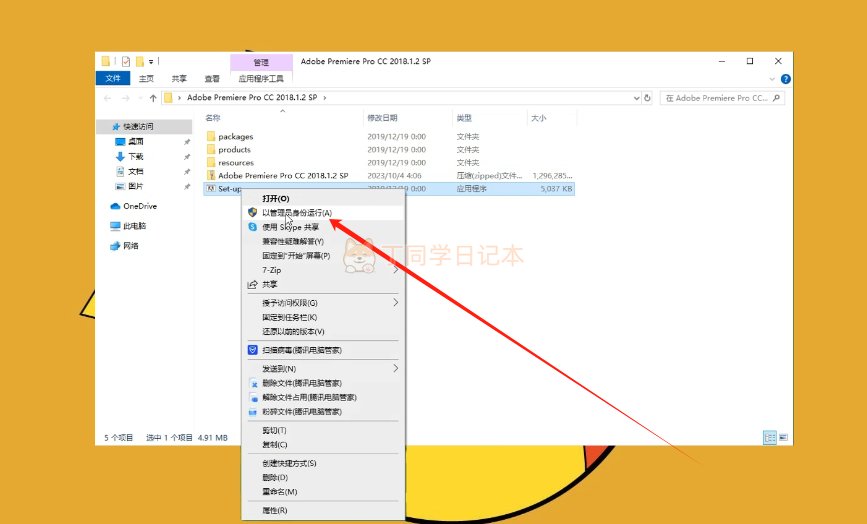Sort by the 类型 column header

point(464,118)
